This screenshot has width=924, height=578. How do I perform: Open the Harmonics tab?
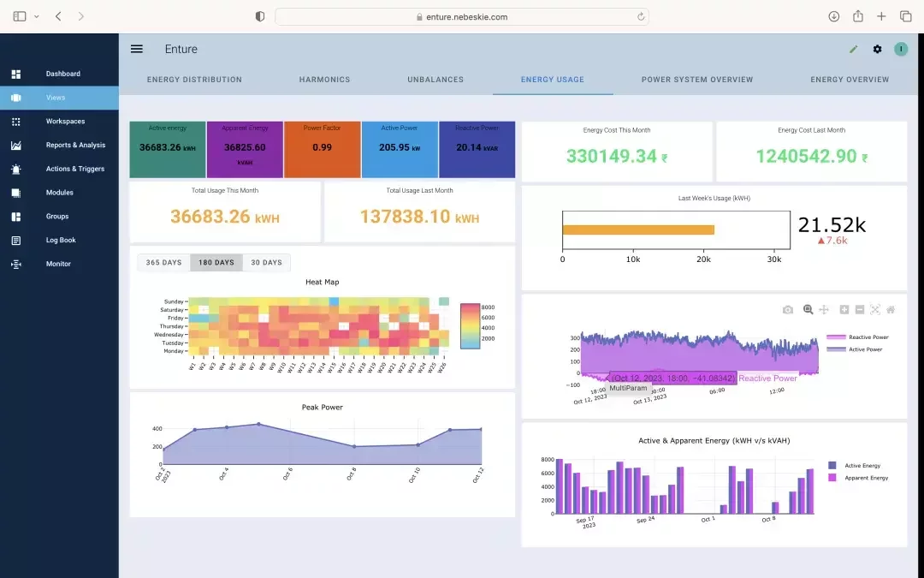point(324,80)
